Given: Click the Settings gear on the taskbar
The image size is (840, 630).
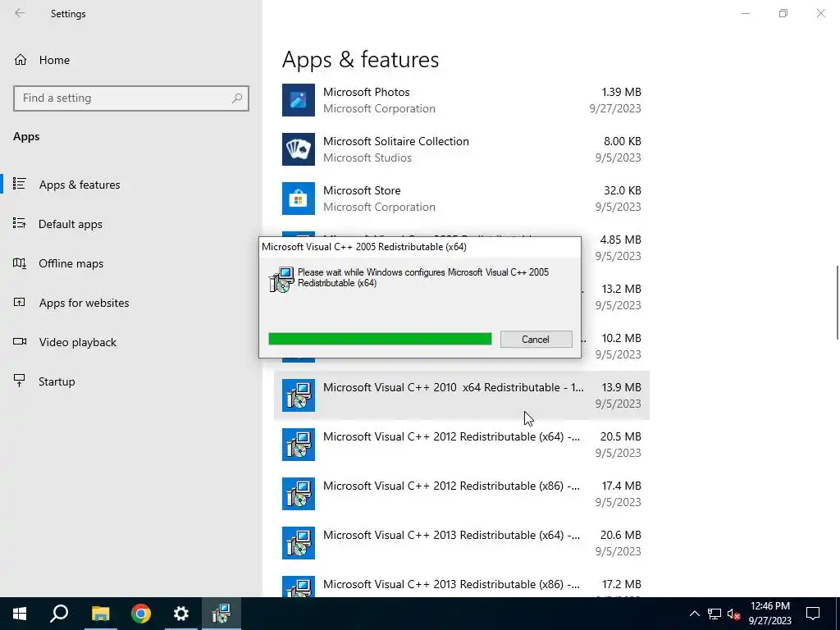Looking at the screenshot, I should (181, 614).
